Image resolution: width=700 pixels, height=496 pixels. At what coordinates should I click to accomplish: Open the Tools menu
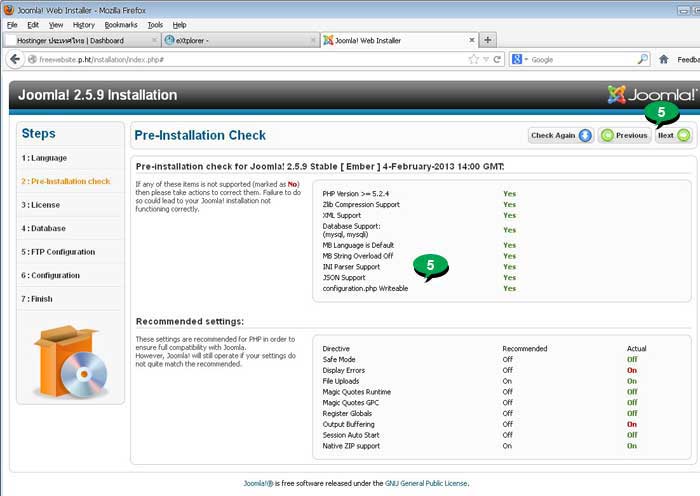tap(155, 25)
